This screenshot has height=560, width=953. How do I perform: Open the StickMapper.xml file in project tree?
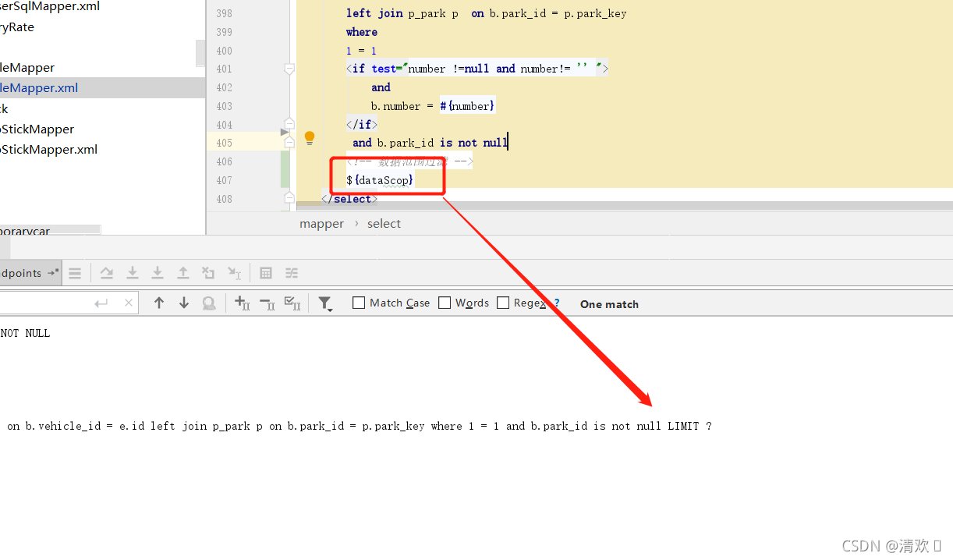[48, 150]
